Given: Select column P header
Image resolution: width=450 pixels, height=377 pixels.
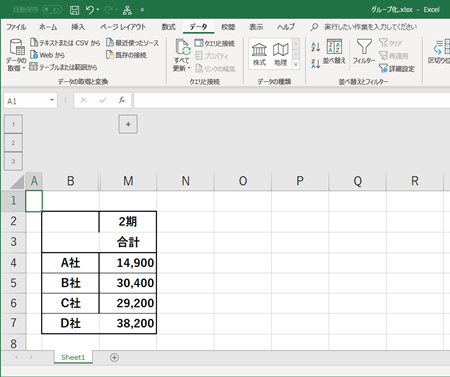Looking at the screenshot, I should [300, 181].
